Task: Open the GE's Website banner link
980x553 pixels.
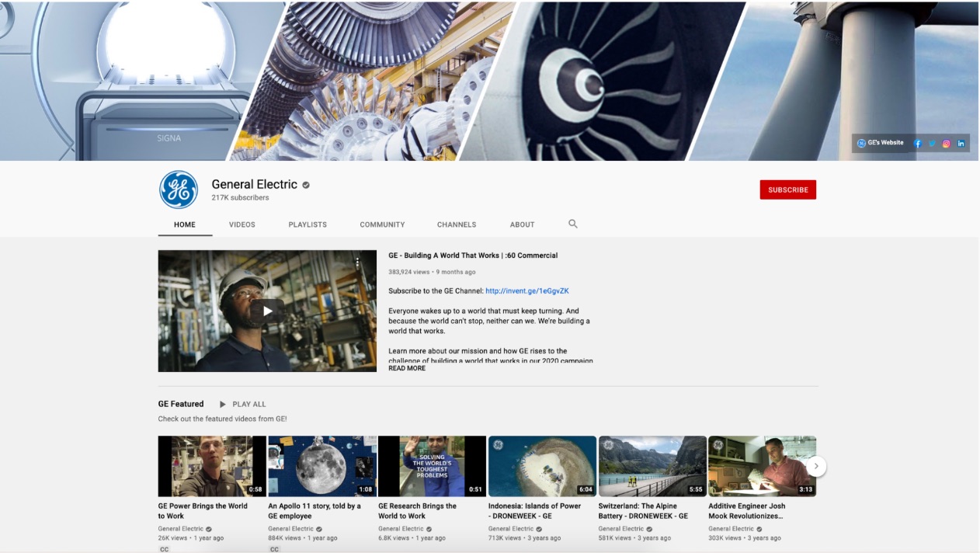Action: point(881,143)
